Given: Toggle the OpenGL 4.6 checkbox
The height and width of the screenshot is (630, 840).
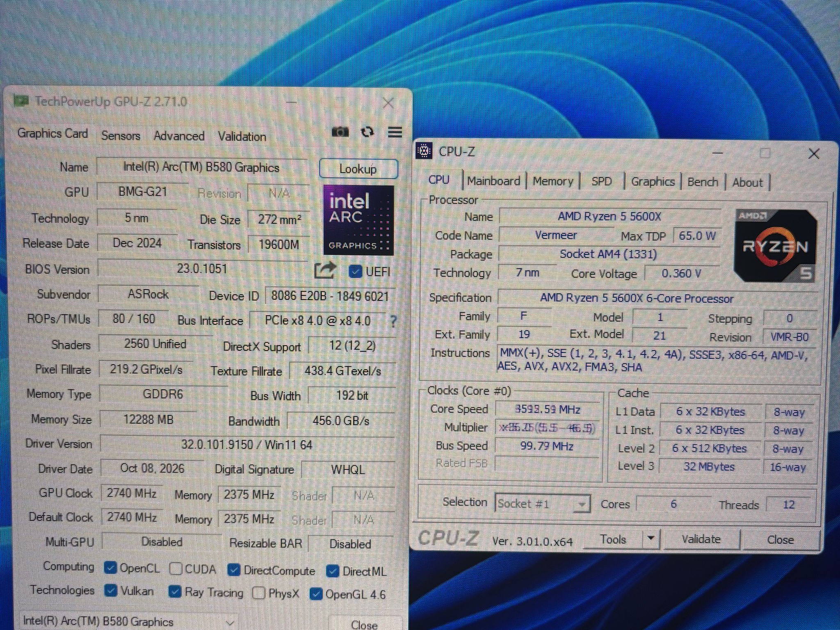Looking at the screenshot, I should pyautogui.click(x=316, y=594).
